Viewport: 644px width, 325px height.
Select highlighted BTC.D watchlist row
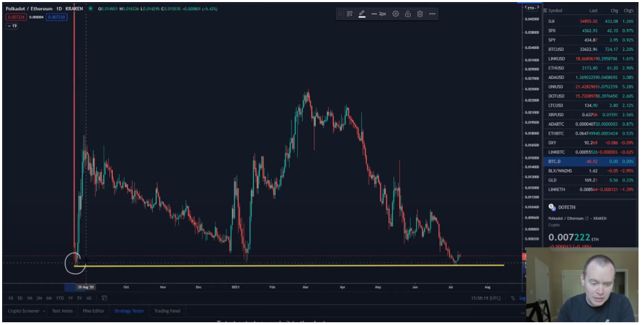(x=590, y=161)
